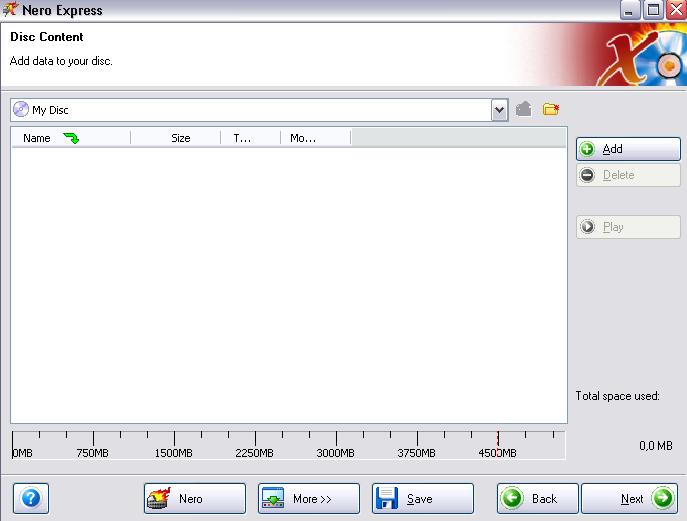This screenshot has height=521, width=687.
Task: Click the 2250MB label on capacity ruler
Action: pyautogui.click(x=254, y=453)
